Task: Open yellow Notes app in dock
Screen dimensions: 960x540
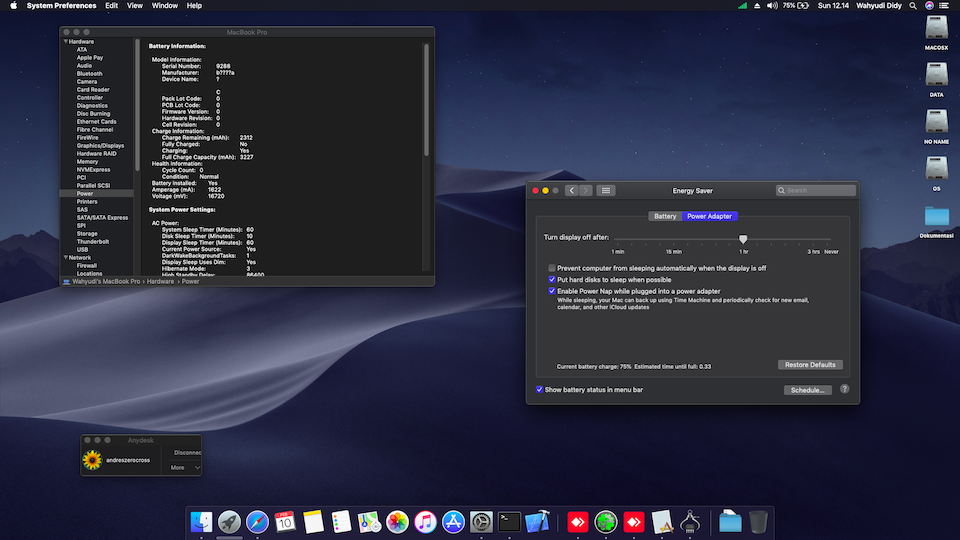Action: pyautogui.click(x=313, y=522)
